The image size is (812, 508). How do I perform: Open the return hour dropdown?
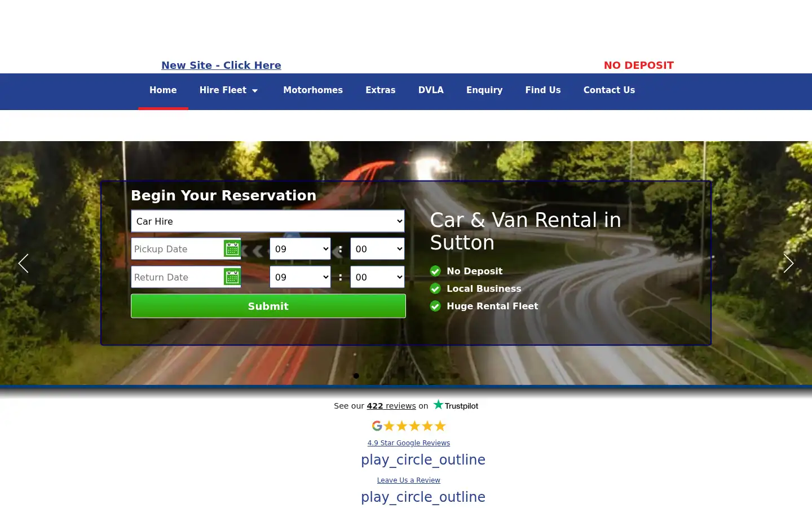[x=300, y=277]
